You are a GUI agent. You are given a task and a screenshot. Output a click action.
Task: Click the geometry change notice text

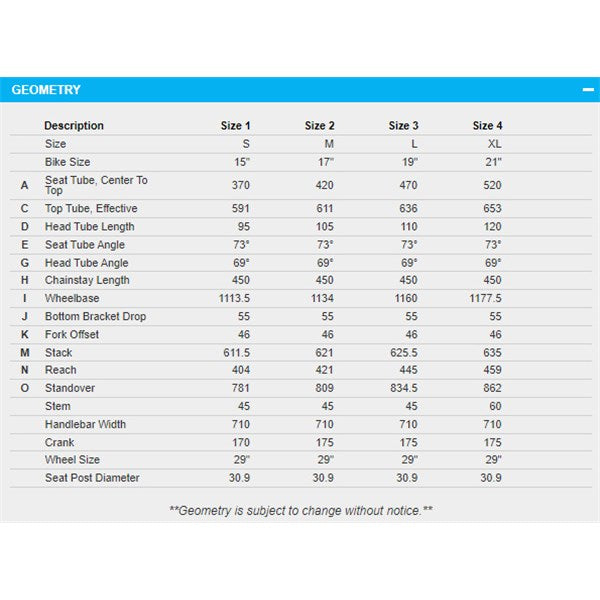(x=300, y=510)
